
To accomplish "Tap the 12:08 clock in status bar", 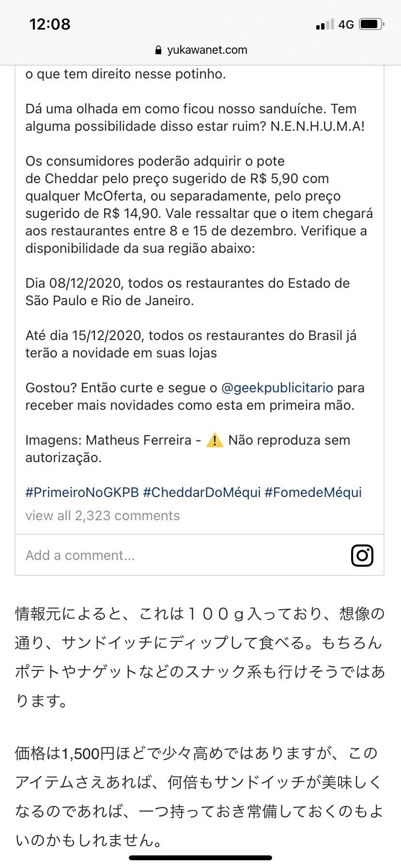I will tap(50, 24).
